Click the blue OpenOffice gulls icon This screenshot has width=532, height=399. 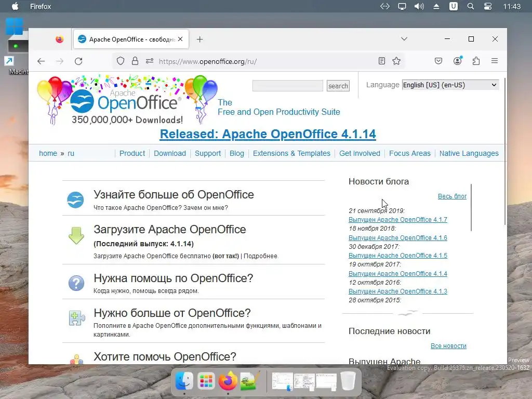pyautogui.click(x=75, y=199)
